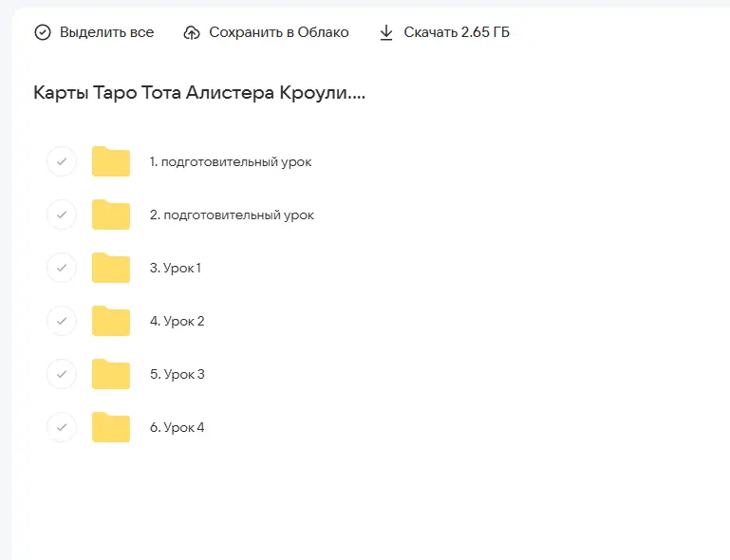Open the folder icon for 6. Урок 4
The width and height of the screenshot is (730, 560).
tap(111, 428)
